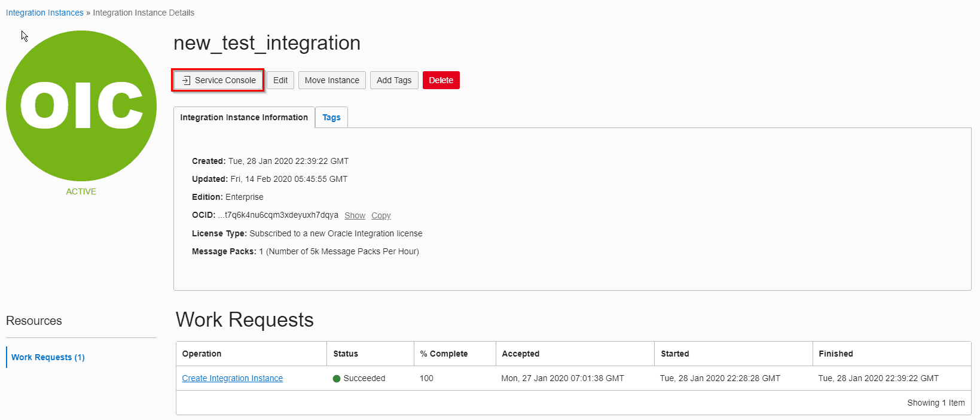Click the Status column header
The width and height of the screenshot is (980, 420).
click(370, 354)
